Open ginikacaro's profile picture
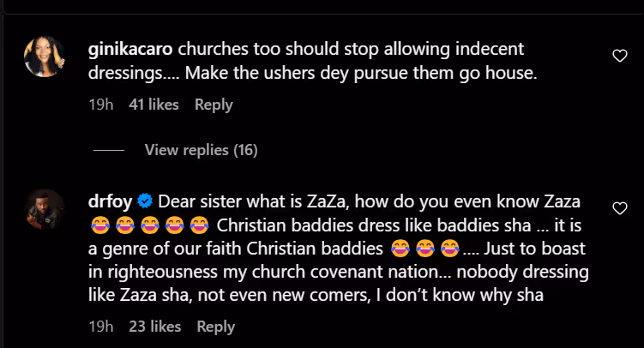 click(x=45, y=57)
